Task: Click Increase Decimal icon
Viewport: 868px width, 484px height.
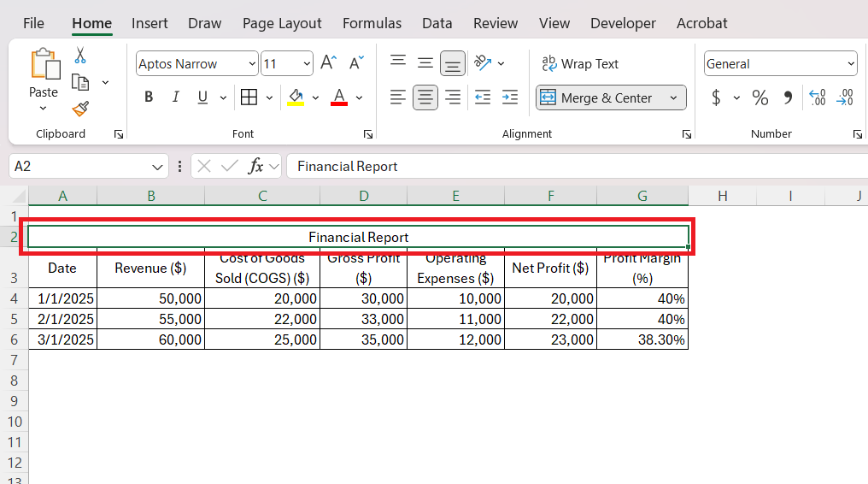Action: click(818, 98)
